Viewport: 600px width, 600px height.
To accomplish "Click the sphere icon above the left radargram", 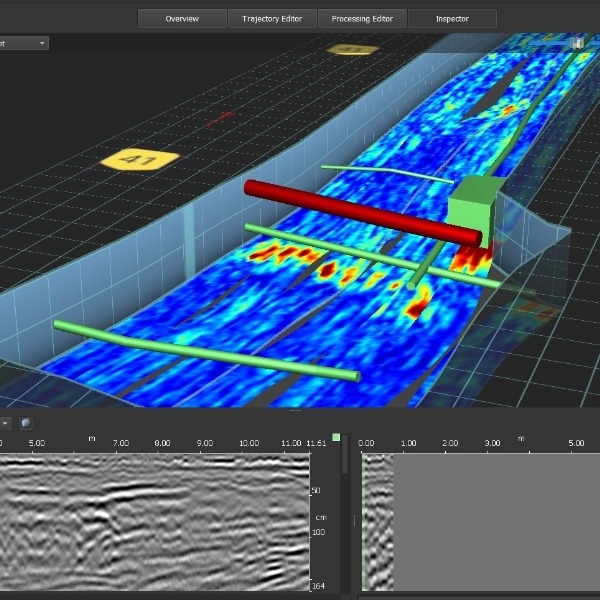I will [x=26, y=423].
